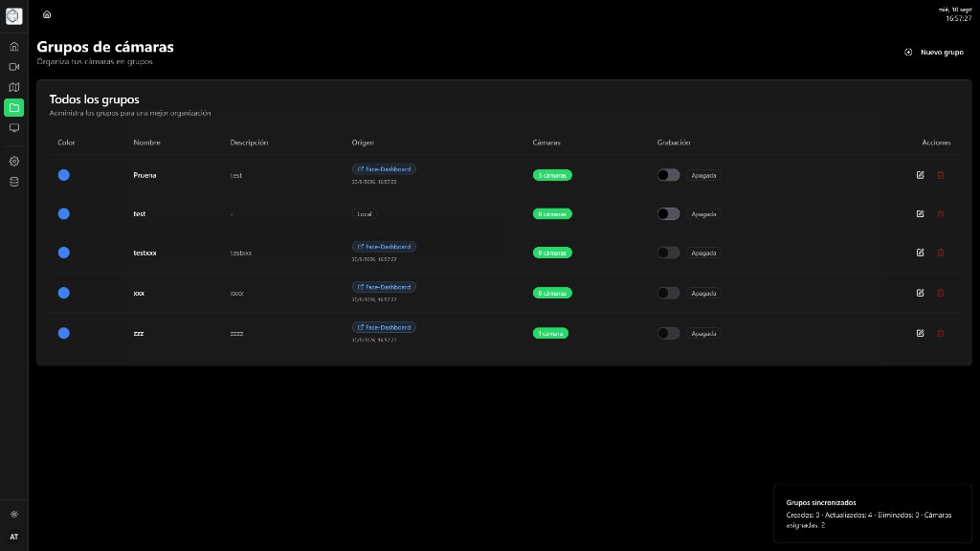
Task: Click the group name 'zzz'
Action: tap(138, 333)
